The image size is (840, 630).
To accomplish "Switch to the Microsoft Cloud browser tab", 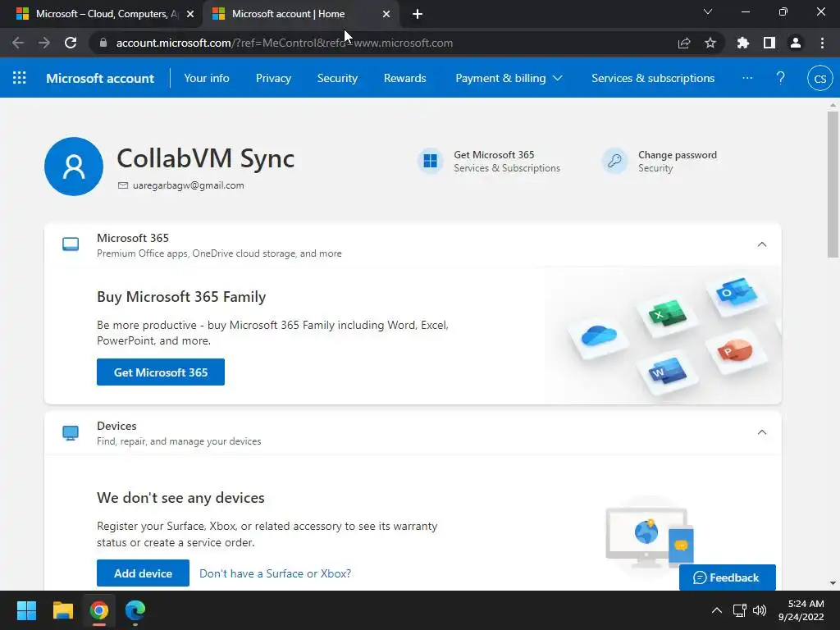I will click(x=103, y=14).
